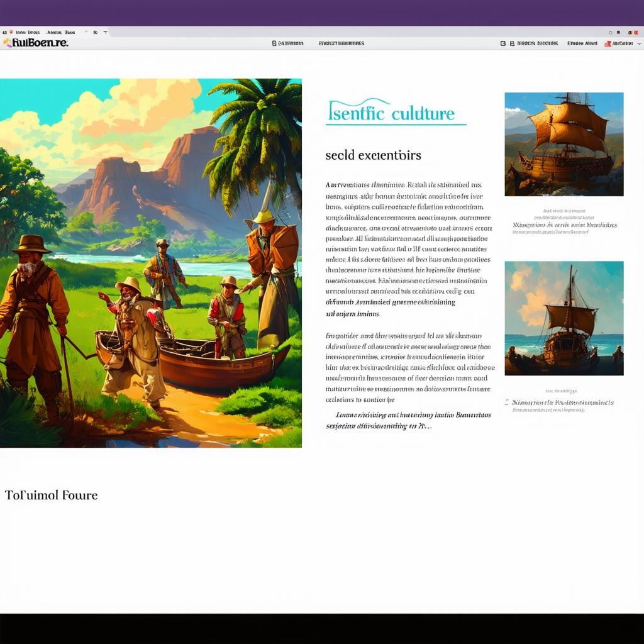Screen dimensions: 644x644
Task: Open the large explorers illustration with the boat
Action: (x=151, y=263)
